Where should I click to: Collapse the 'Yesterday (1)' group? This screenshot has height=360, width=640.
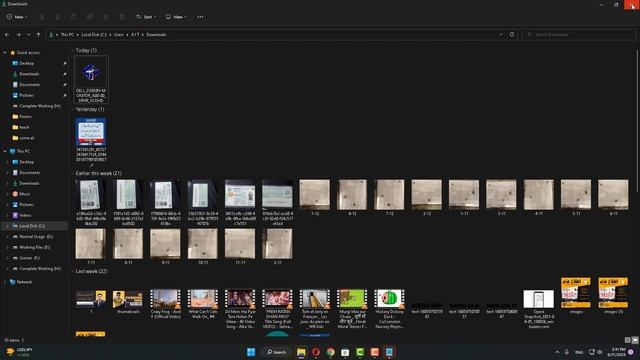coord(73,109)
